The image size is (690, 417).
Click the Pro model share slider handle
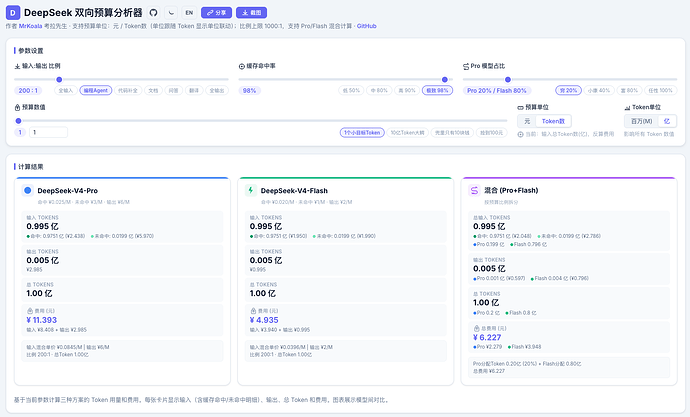coord(508,80)
